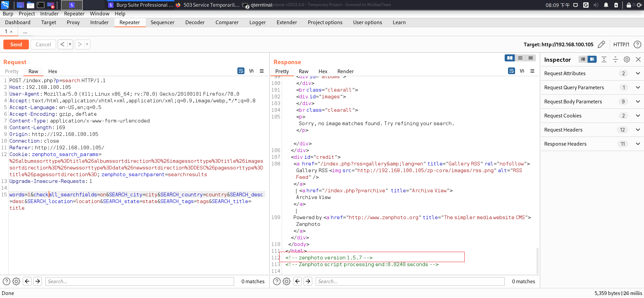644x298 pixels.
Task: Click the battery power icon in tray
Action: 616,5
